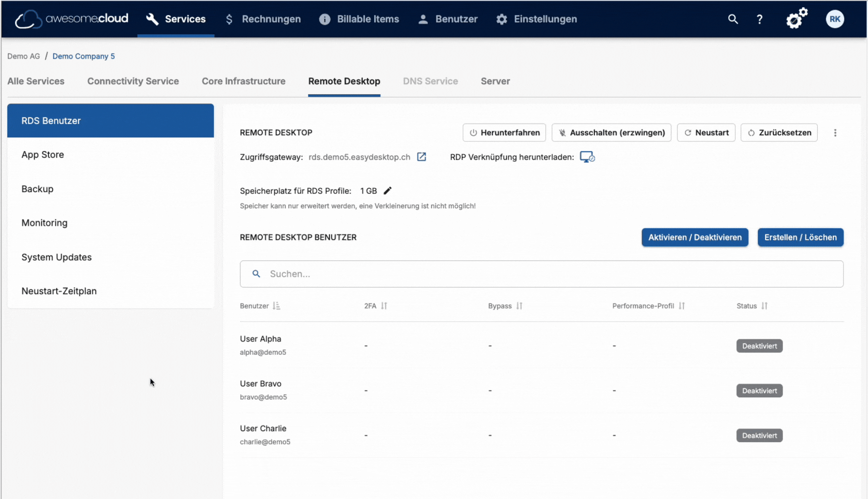Image resolution: width=868 pixels, height=499 pixels.
Task: Click bravo@demo5 email text
Action: point(264,397)
